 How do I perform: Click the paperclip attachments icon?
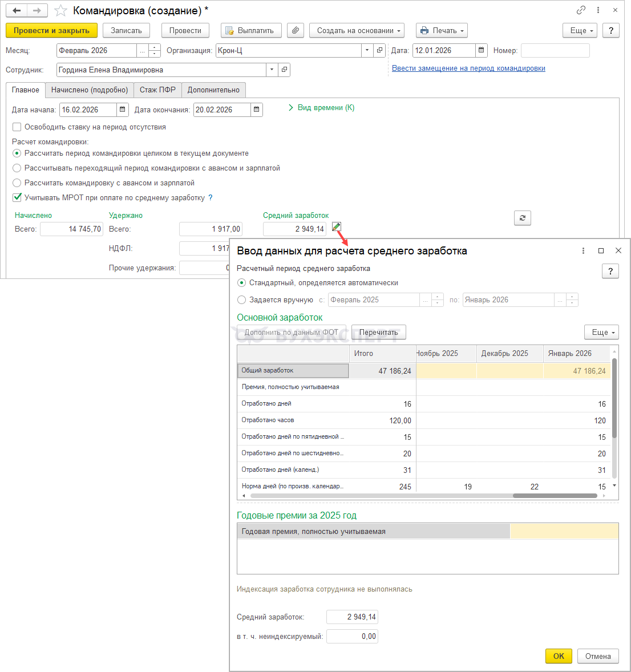pos(295,31)
